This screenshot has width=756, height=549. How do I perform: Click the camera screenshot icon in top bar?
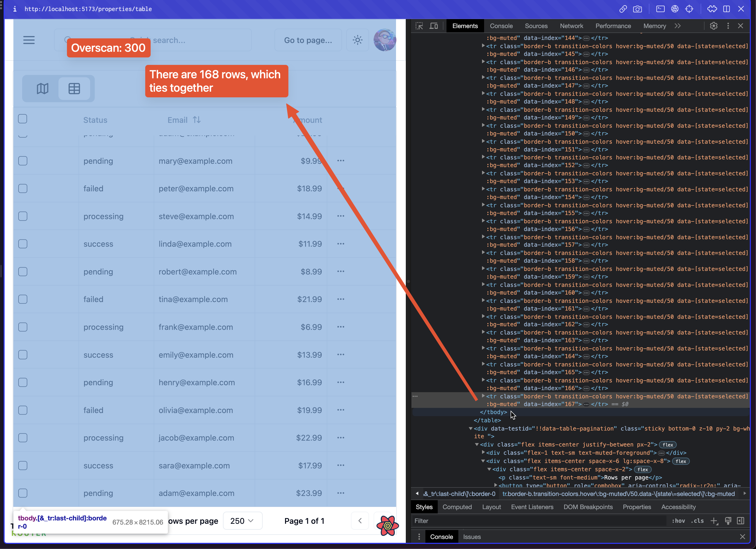click(637, 9)
